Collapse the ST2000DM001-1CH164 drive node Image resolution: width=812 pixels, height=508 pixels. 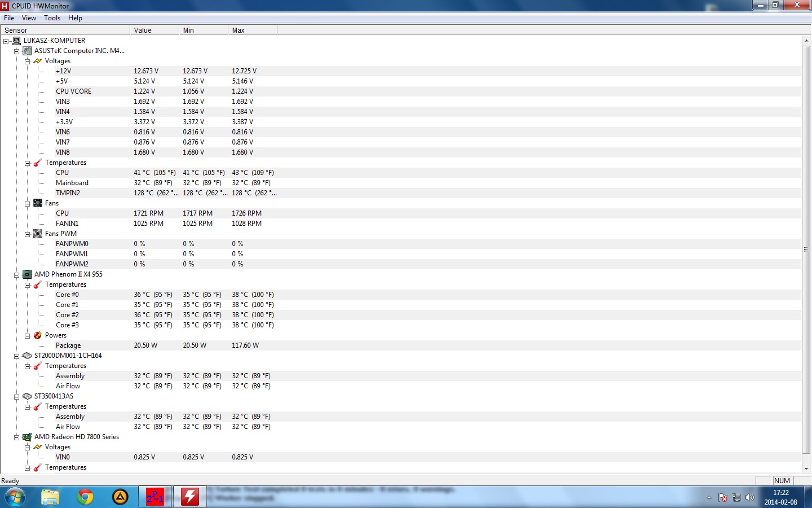pyautogui.click(x=17, y=356)
